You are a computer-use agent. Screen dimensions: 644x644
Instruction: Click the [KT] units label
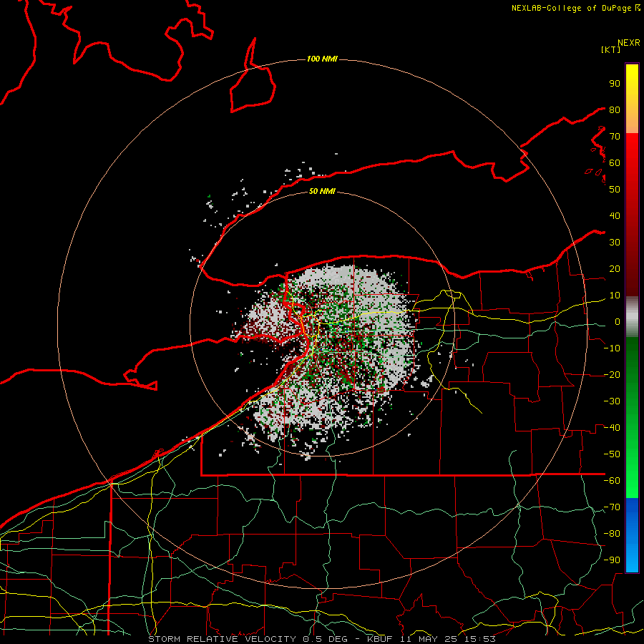pyautogui.click(x=611, y=49)
